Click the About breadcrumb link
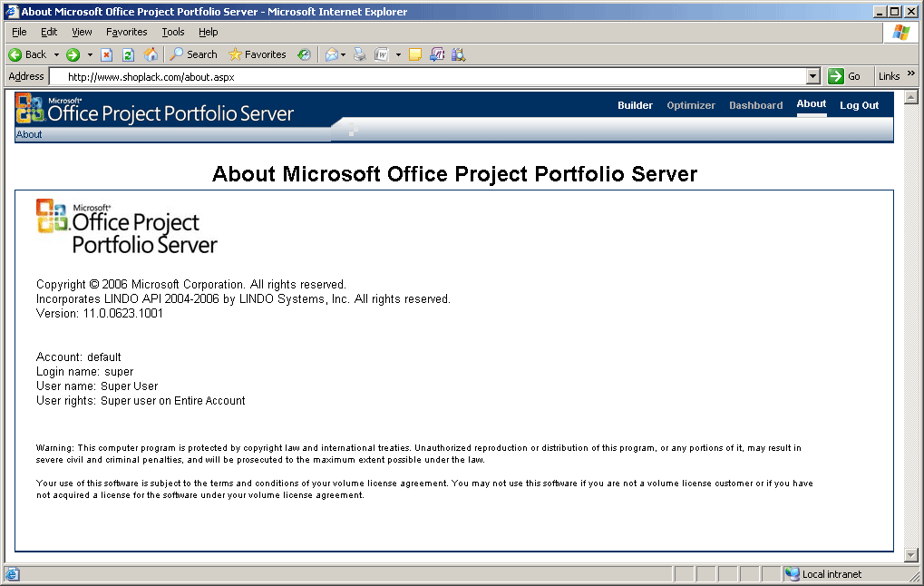 click(x=29, y=134)
